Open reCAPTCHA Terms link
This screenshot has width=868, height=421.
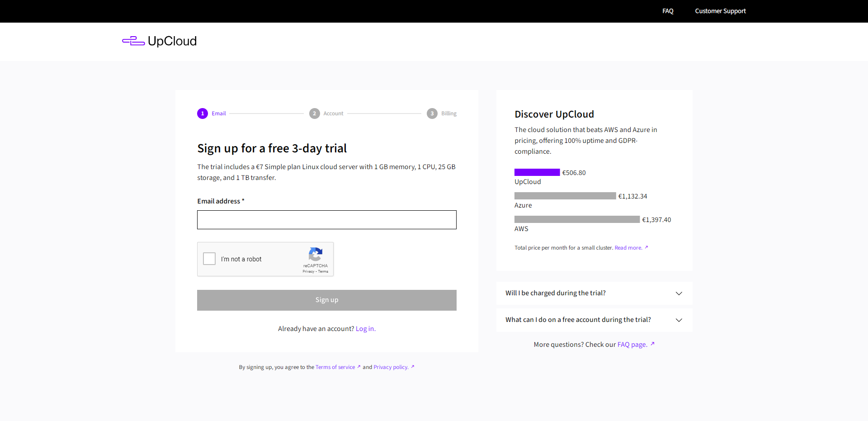[323, 271]
